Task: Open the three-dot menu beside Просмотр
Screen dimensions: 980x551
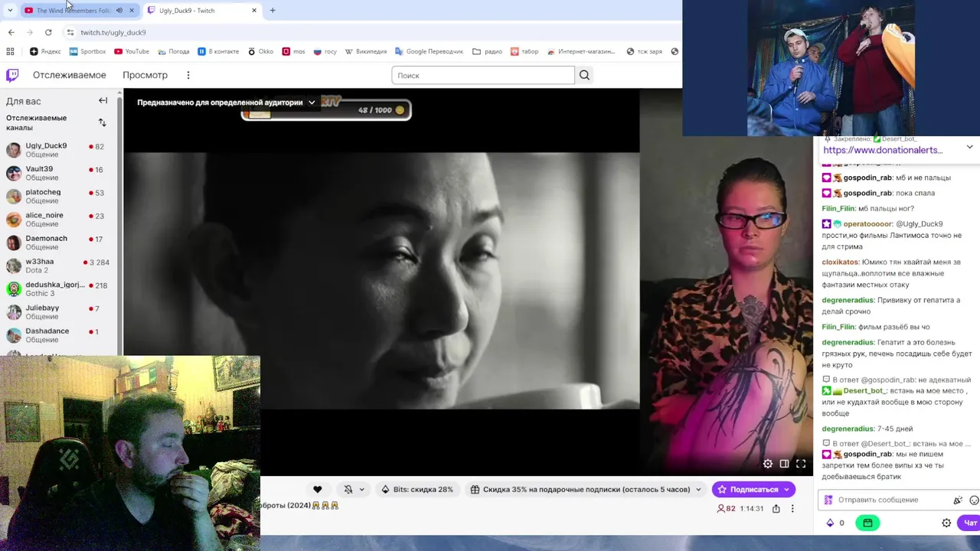Action: click(x=188, y=75)
